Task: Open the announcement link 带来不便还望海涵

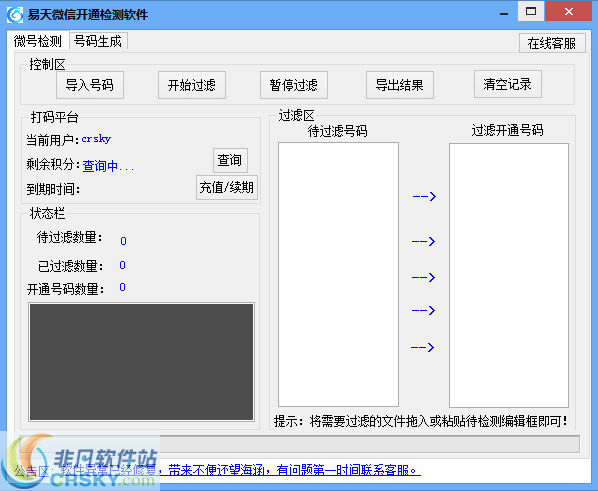Action: coord(218,470)
